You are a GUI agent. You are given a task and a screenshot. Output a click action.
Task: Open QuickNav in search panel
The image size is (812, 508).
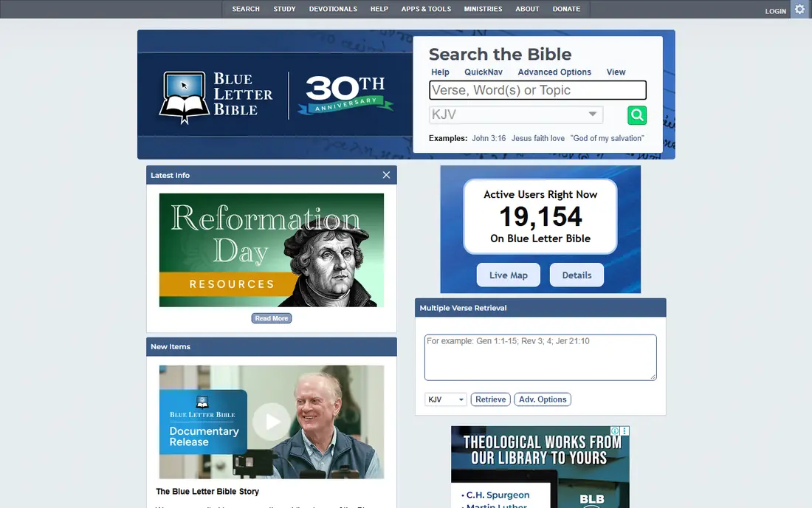point(484,72)
